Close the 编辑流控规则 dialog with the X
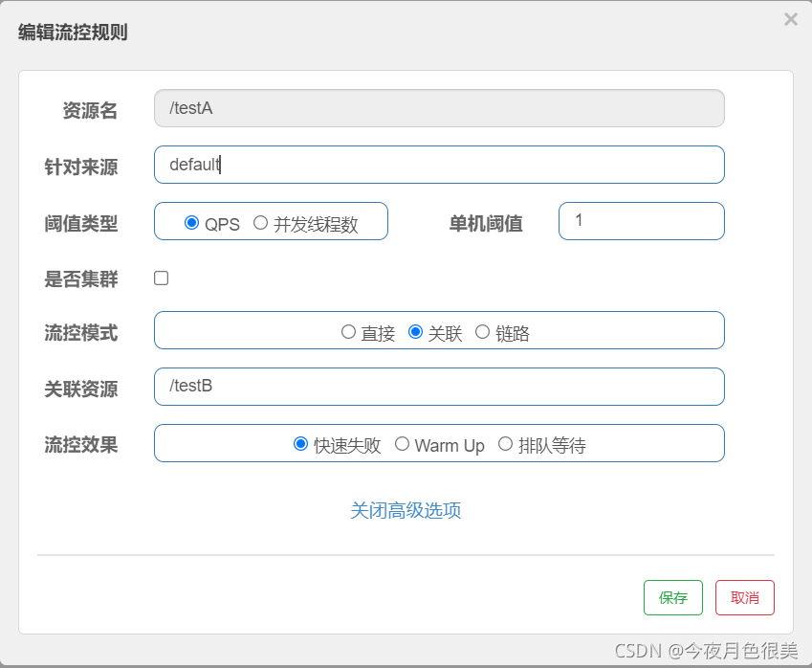Screen dimensions: 812x668 pyautogui.click(x=790, y=19)
